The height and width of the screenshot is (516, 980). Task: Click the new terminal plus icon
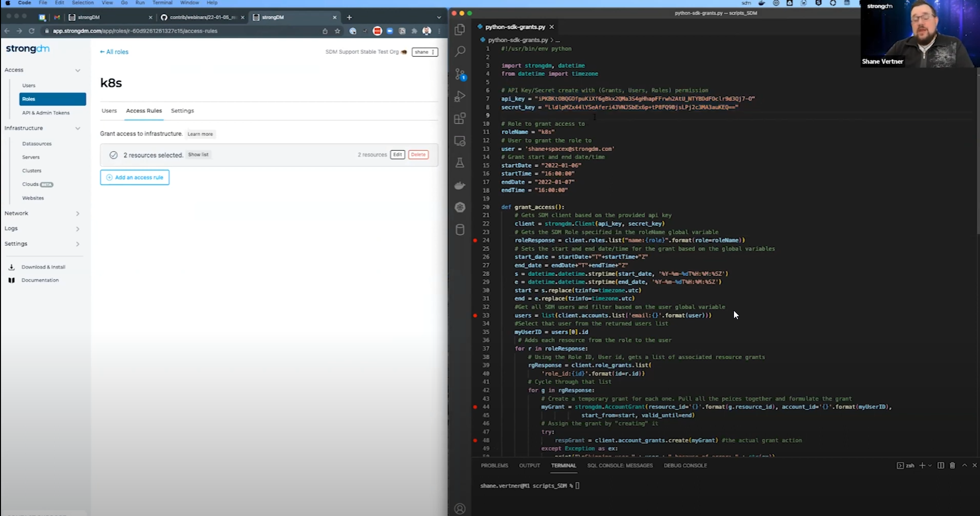pyautogui.click(x=922, y=465)
